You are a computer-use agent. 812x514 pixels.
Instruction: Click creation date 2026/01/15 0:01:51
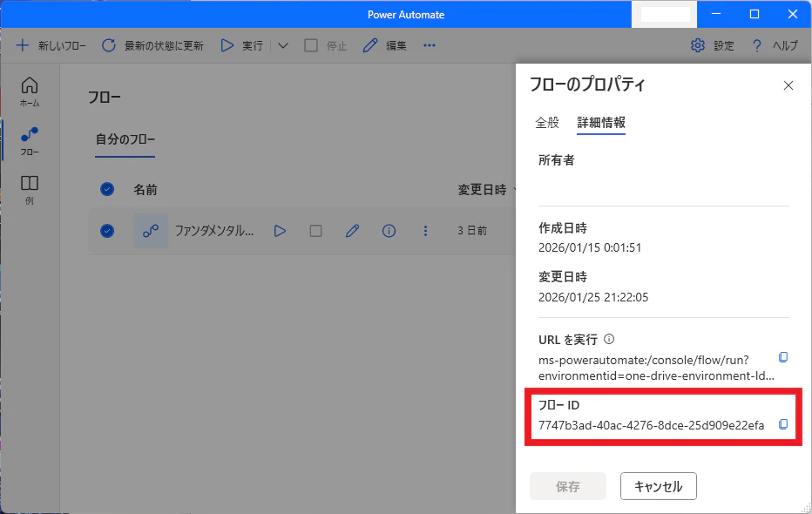590,248
